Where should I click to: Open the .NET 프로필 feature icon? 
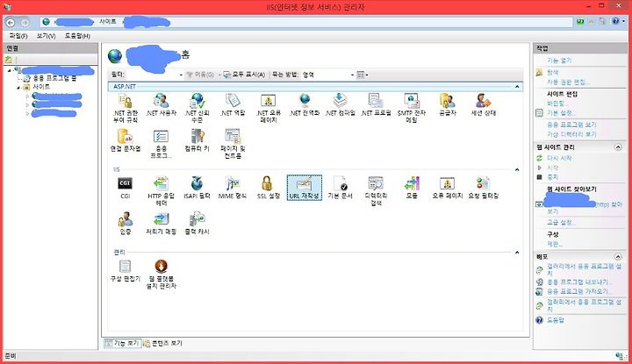(x=376, y=104)
